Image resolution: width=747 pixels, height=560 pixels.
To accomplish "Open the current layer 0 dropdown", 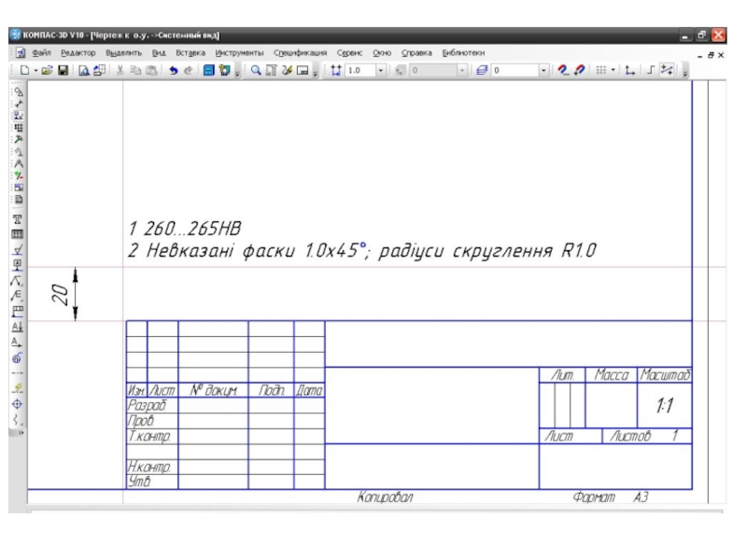I will pyautogui.click(x=544, y=70).
